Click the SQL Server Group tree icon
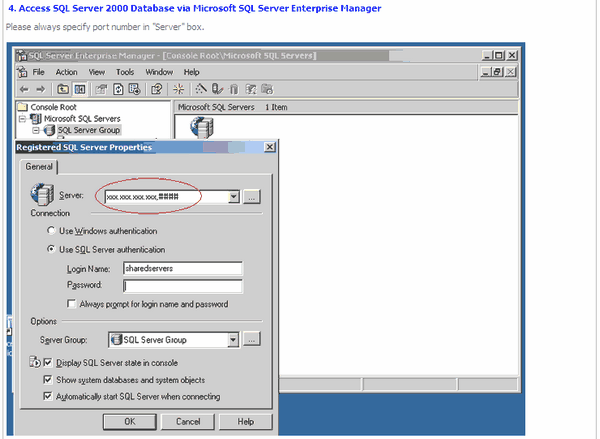The height and width of the screenshot is (439, 600). [49, 130]
